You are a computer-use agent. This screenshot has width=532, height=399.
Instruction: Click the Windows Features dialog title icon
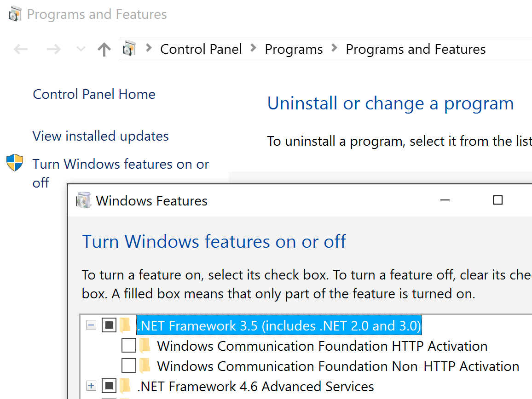pos(84,200)
